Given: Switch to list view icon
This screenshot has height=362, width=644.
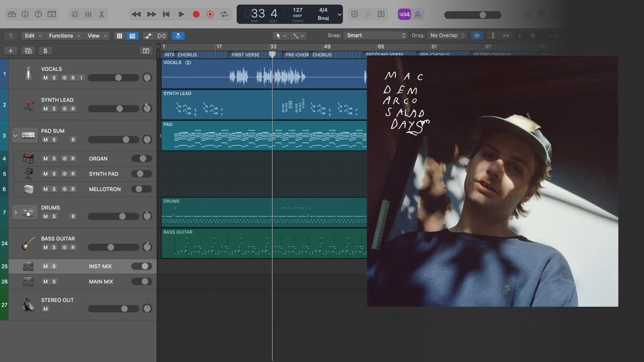Looking at the screenshot, I should pyautogui.click(x=132, y=36).
